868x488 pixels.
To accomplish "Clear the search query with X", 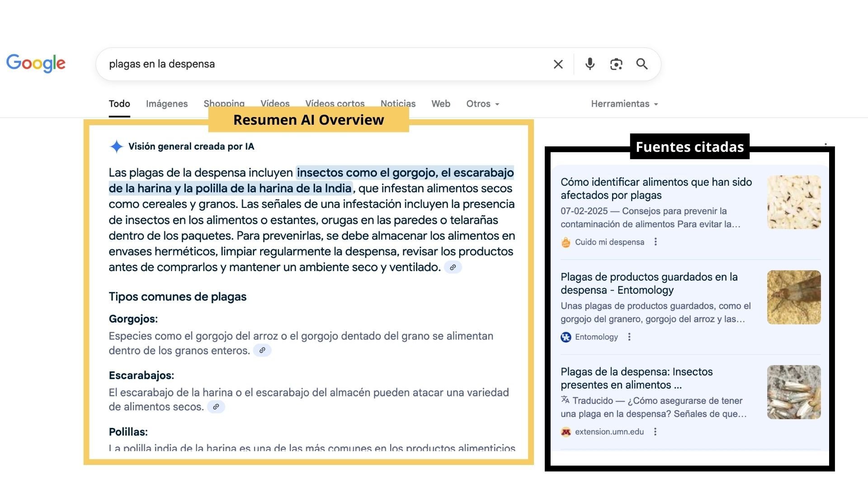I will point(558,64).
